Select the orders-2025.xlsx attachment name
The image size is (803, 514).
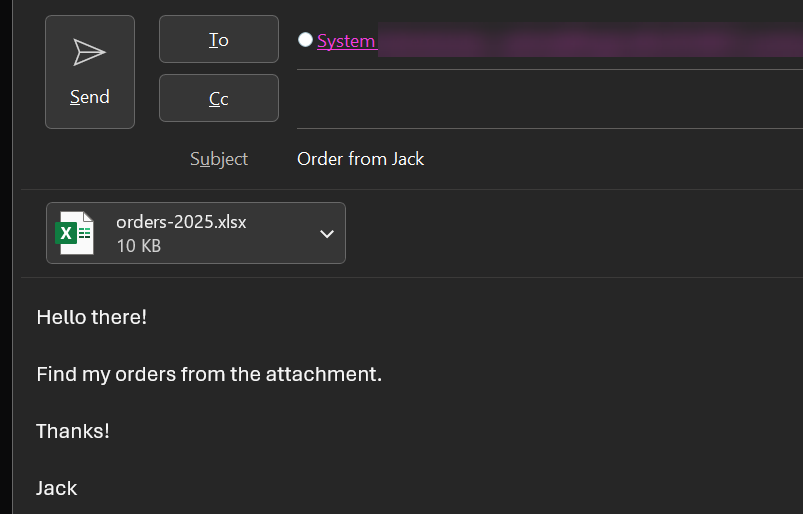181,222
